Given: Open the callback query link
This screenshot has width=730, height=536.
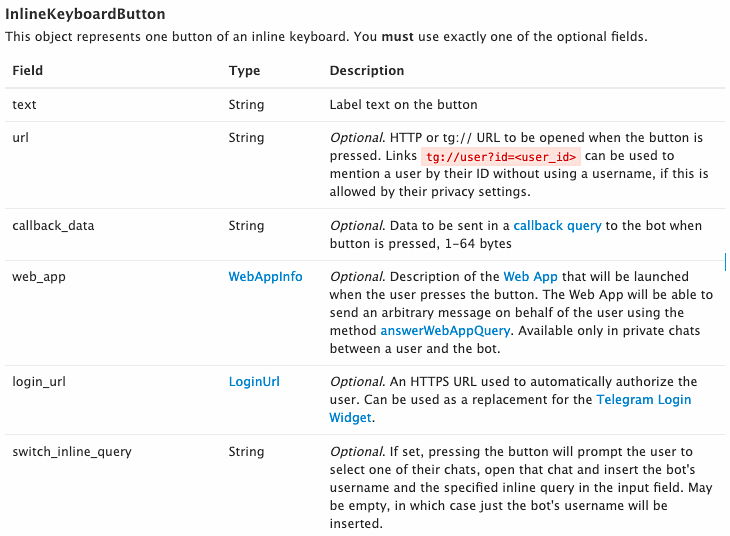Looking at the screenshot, I should (557, 226).
